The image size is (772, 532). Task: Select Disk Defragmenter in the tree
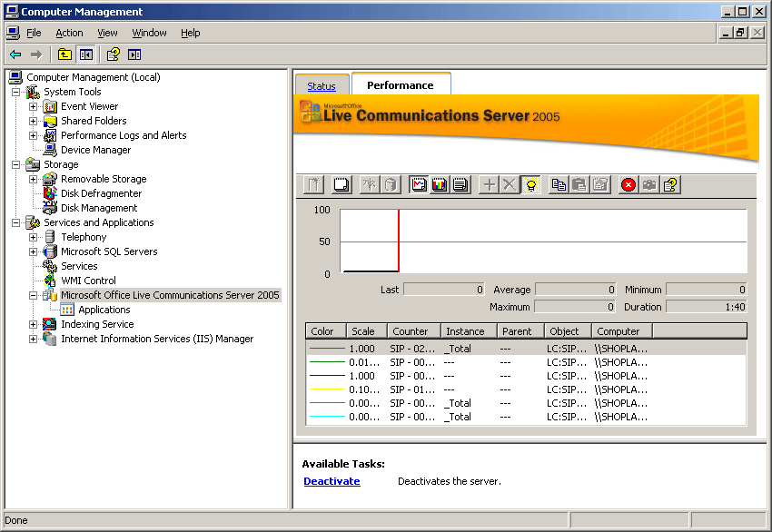(x=101, y=193)
